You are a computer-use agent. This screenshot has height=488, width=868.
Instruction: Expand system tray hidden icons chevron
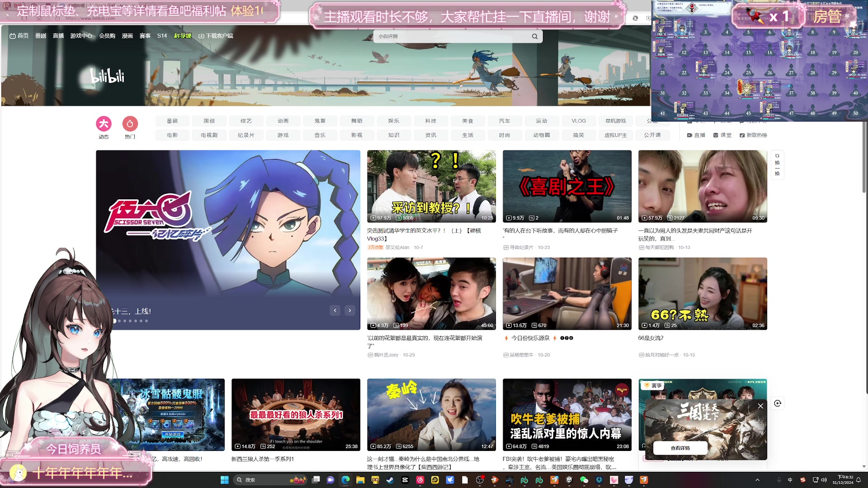[757, 480]
